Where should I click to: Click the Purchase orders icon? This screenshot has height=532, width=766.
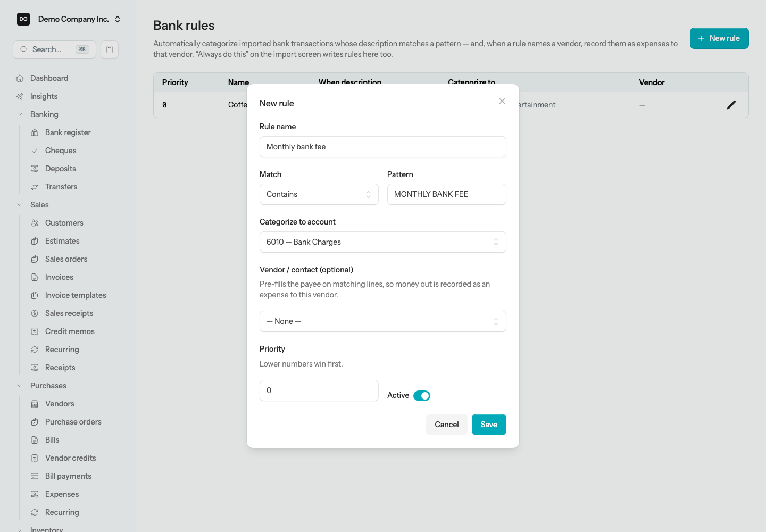(35, 422)
